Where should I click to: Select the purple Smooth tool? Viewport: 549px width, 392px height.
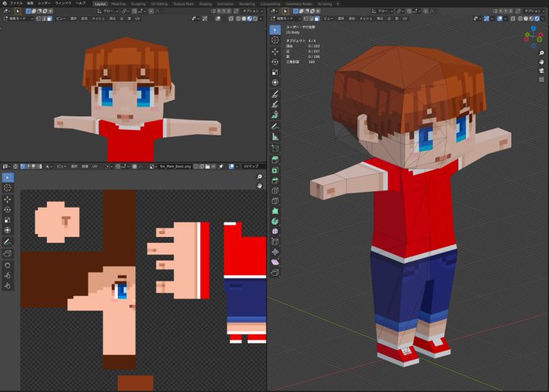click(x=275, y=231)
